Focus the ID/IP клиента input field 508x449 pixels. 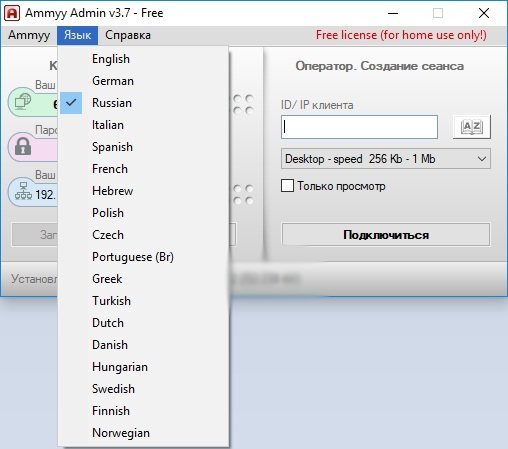pyautogui.click(x=359, y=127)
